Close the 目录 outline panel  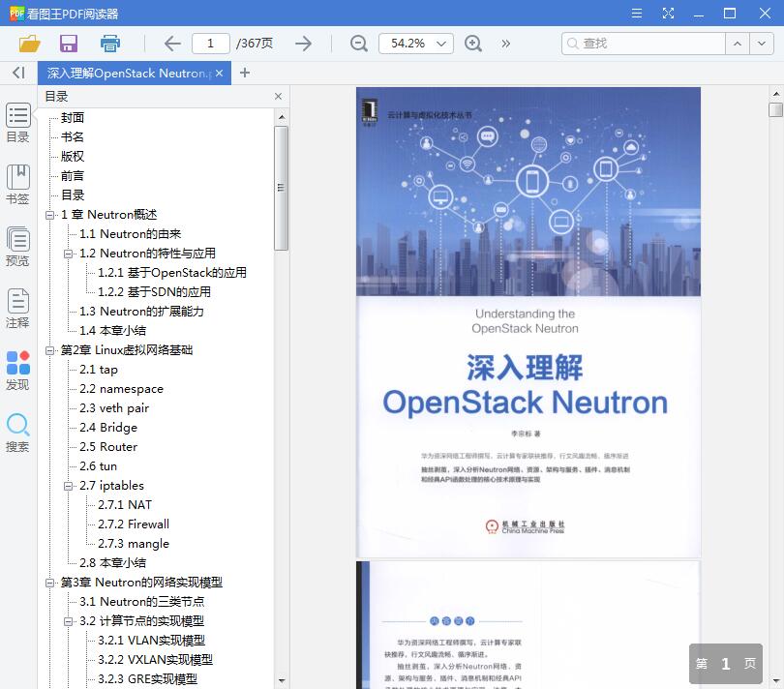point(278,97)
